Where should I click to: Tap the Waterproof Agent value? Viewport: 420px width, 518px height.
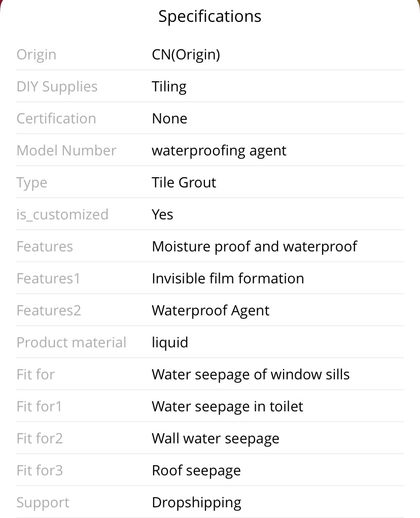point(211,310)
